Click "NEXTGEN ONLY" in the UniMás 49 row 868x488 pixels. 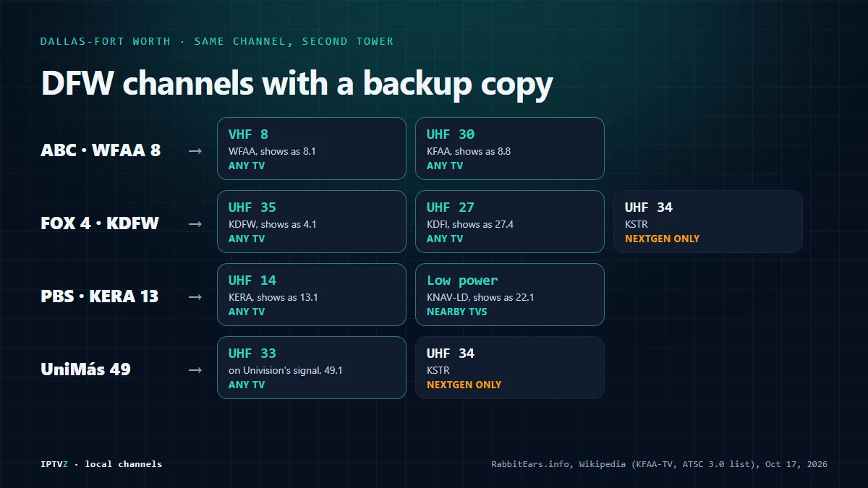464,385
